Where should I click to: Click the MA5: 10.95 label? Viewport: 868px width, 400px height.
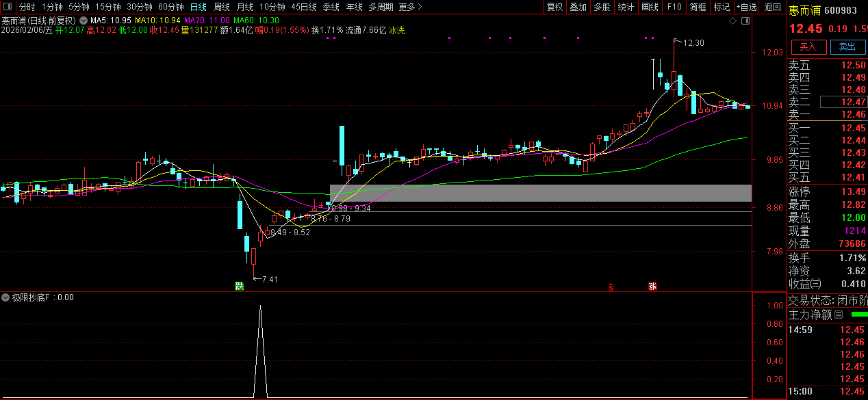coord(111,21)
